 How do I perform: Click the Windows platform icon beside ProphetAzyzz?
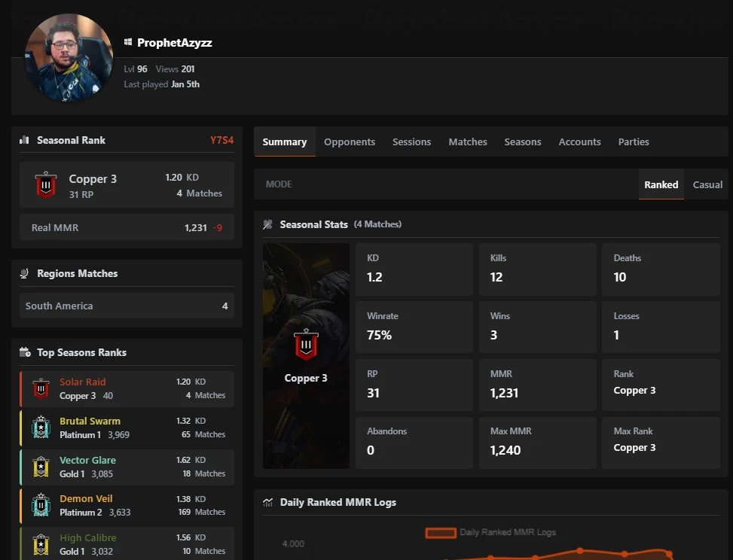pyautogui.click(x=128, y=43)
